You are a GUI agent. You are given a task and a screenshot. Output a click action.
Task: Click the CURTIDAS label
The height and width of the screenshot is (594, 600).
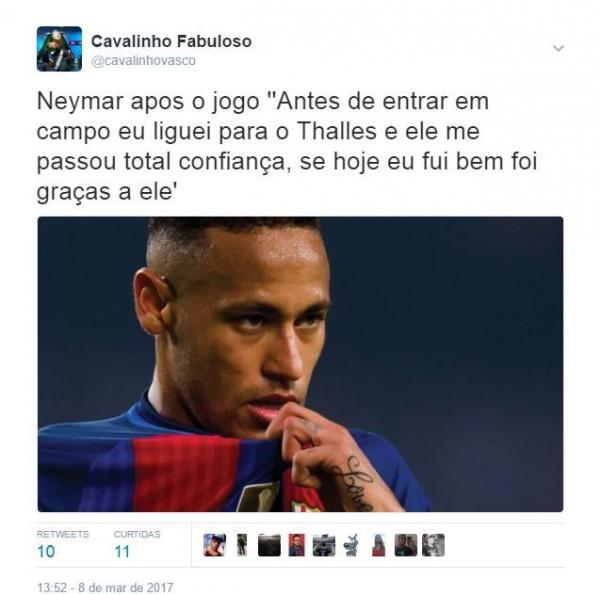pos(137,534)
